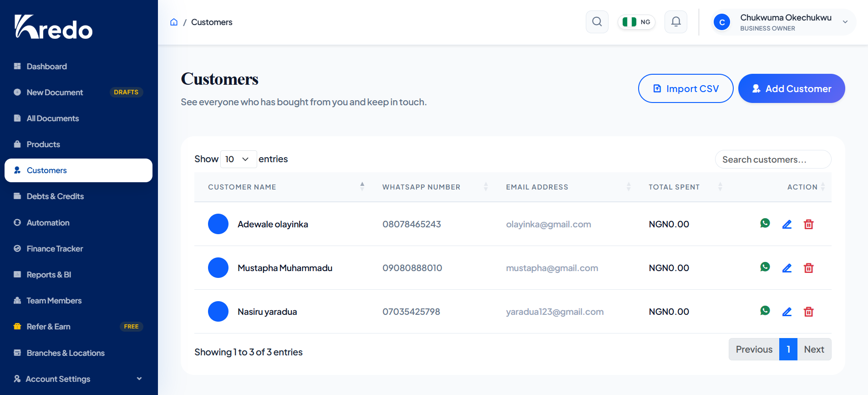868x395 pixels.
Task: Focus the Search customers field
Action: (x=773, y=159)
